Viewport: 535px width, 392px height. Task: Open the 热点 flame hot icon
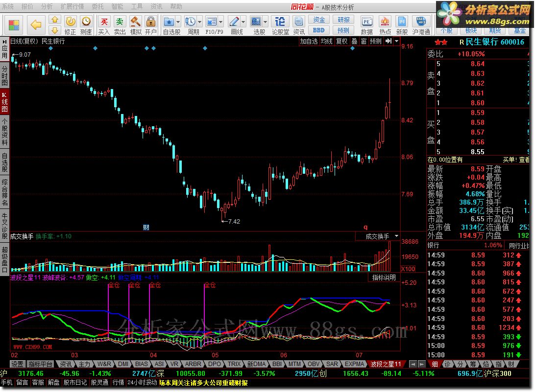point(385,22)
